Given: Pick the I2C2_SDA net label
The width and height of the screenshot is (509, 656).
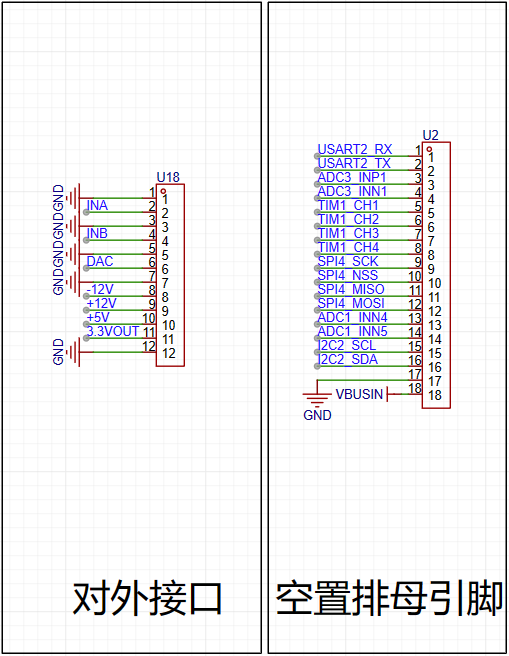Looking at the screenshot, I should [x=348, y=359].
